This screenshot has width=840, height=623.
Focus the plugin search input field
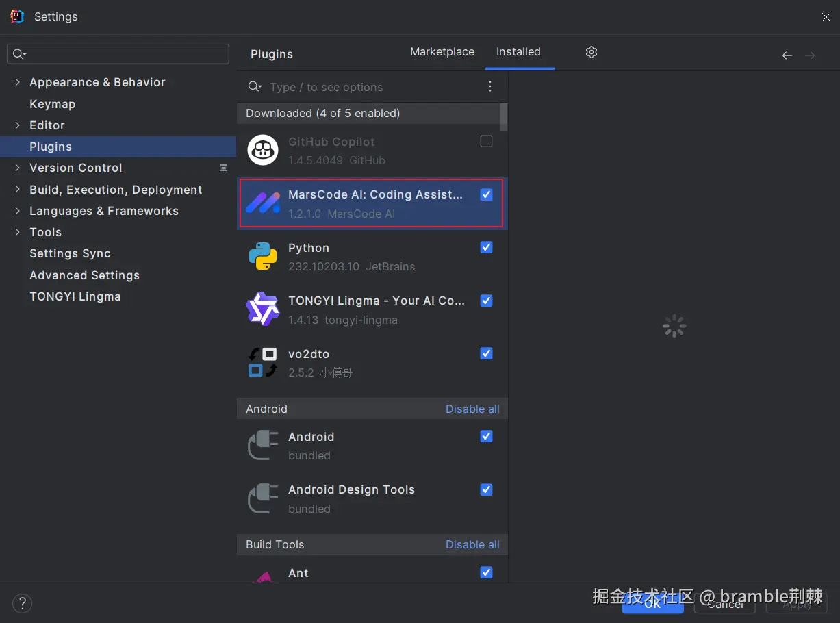click(x=373, y=87)
